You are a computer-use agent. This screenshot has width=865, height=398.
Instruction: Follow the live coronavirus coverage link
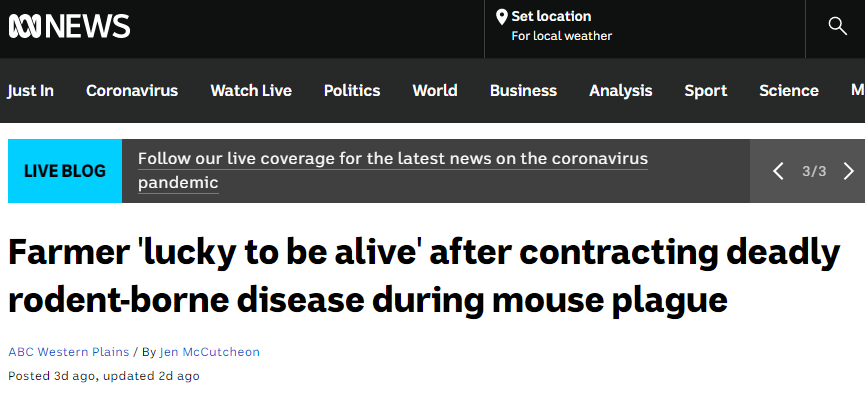tap(393, 171)
